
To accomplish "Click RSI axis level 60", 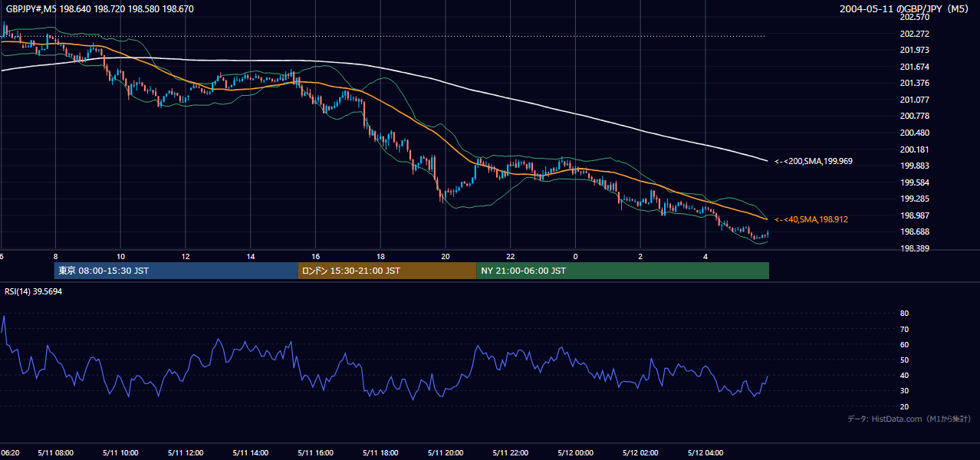I will [904, 344].
